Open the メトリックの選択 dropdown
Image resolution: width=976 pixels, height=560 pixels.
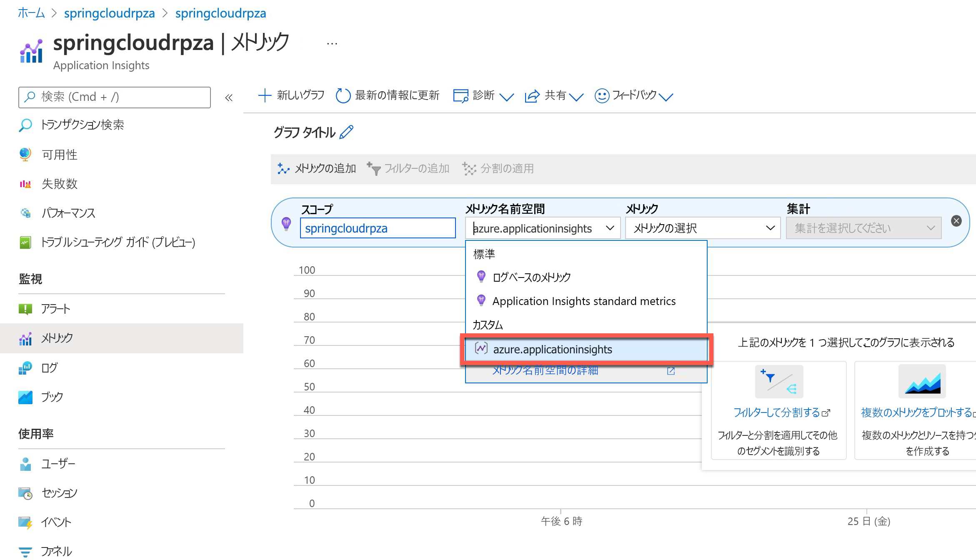(x=703, y=228)
